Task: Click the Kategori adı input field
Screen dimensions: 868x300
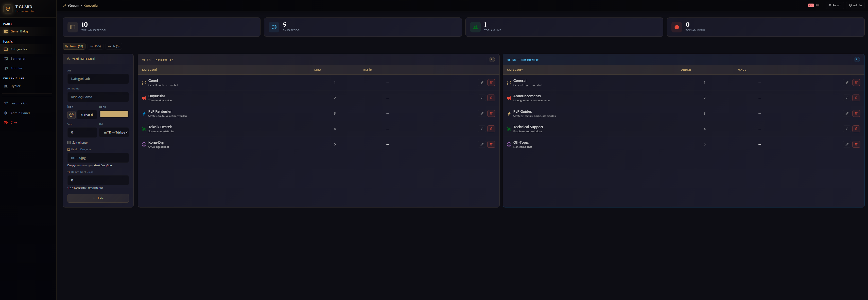Action: tap(98, 79)
